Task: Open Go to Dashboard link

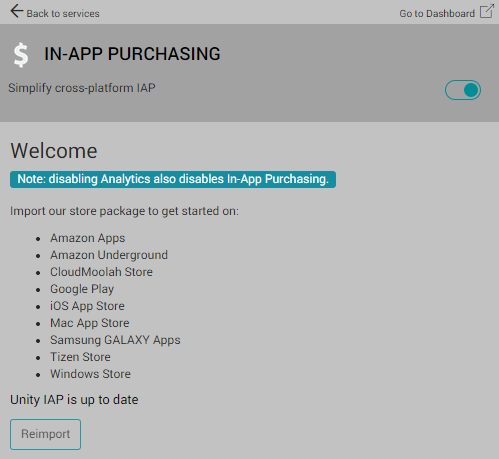Action: pos(437,14)
